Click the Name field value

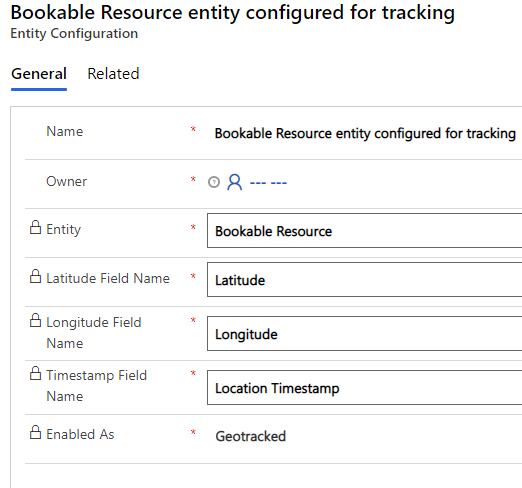click(x=365, y=133)
